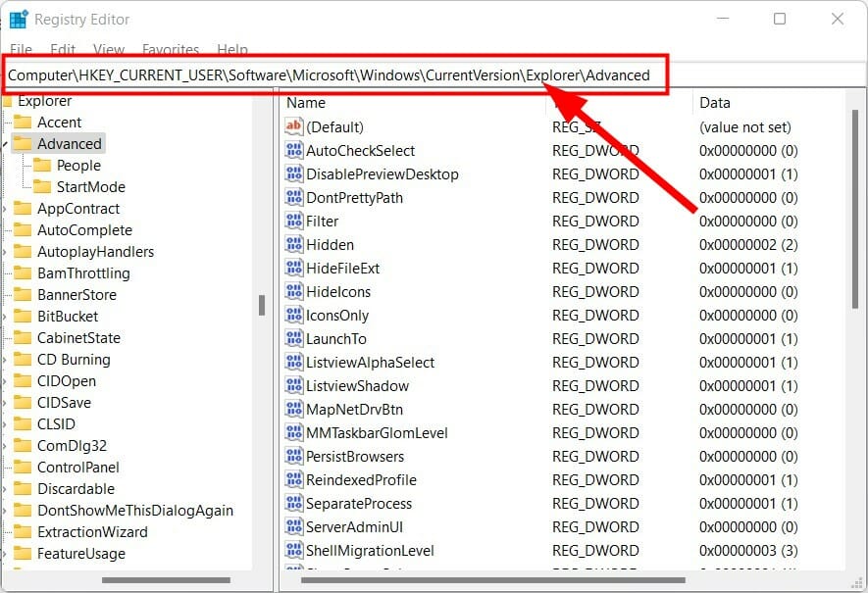Open the View menu

pyautogui.click(x=109, y=49)
